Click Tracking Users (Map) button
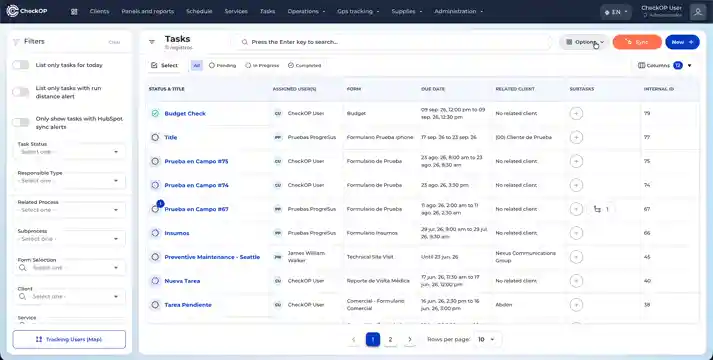 pyautogui.click(x=69, y=339)
